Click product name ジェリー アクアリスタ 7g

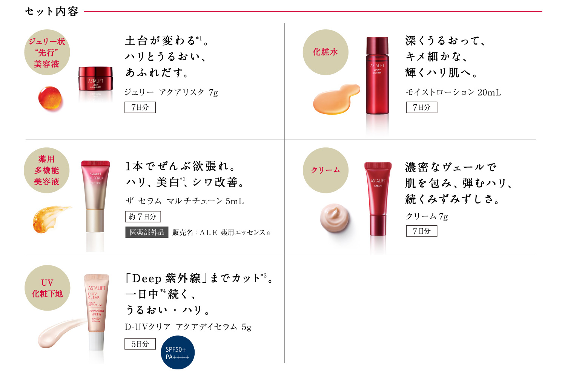point(171,92)
